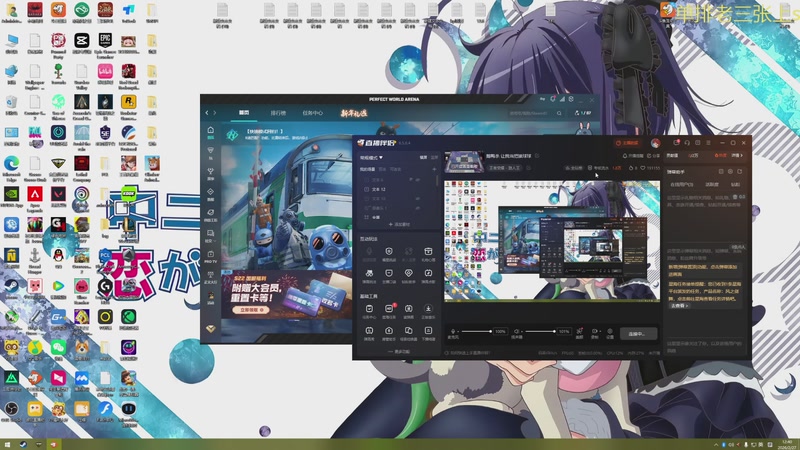Open the messages icon with red dot
The image size is (800, 450).
click(x=676, y=143)
